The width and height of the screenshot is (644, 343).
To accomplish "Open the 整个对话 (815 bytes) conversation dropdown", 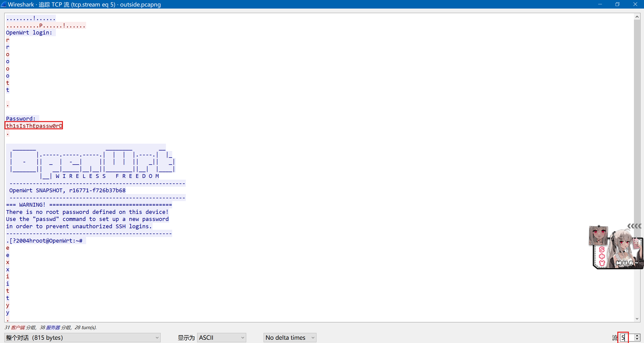I will [x=82, y=337].
